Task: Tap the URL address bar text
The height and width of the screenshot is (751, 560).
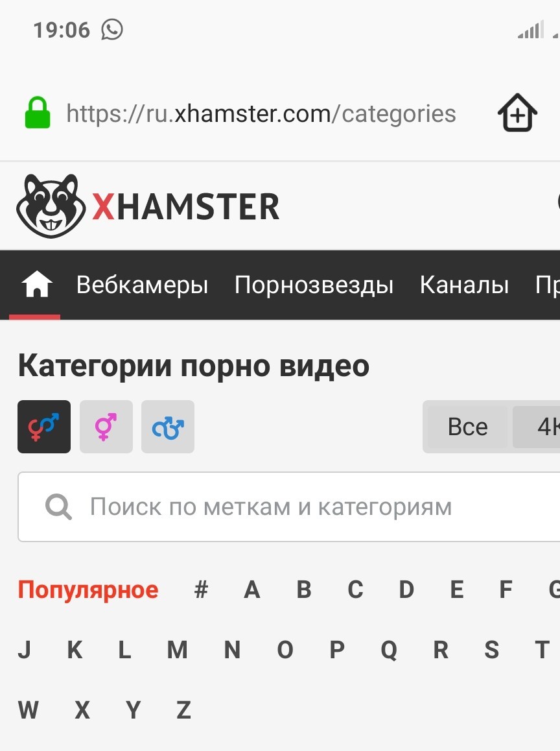Action: click(261, 114)
